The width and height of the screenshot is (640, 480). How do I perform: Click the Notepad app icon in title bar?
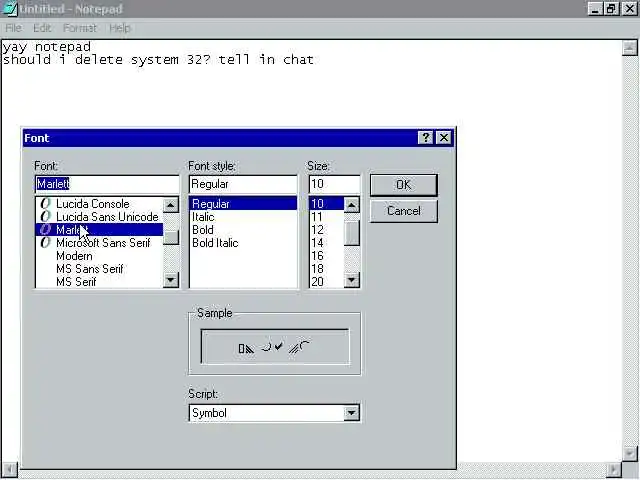(x=9, y=9)
